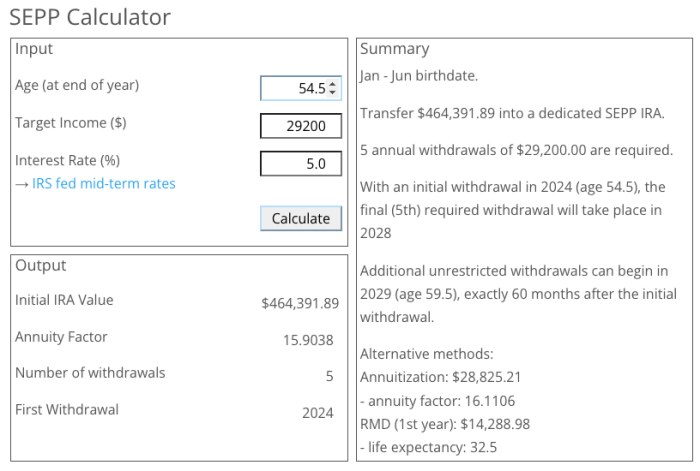
Task: Select the Interest Rate input field
Action: (300, 164)
